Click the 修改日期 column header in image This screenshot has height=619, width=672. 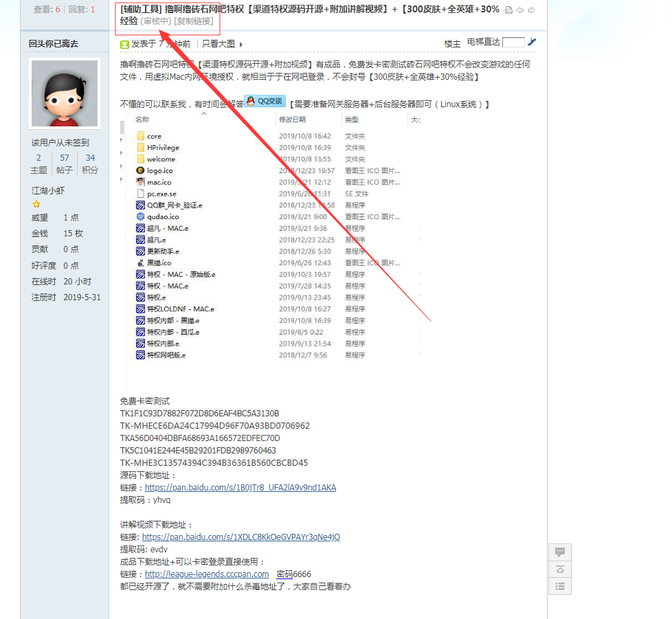pos(292,120)
